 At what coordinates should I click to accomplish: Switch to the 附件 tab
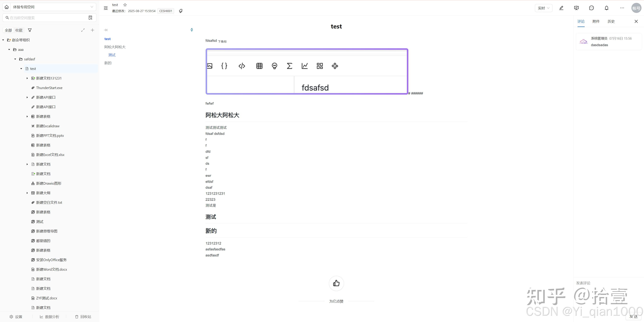pos(596,21)
